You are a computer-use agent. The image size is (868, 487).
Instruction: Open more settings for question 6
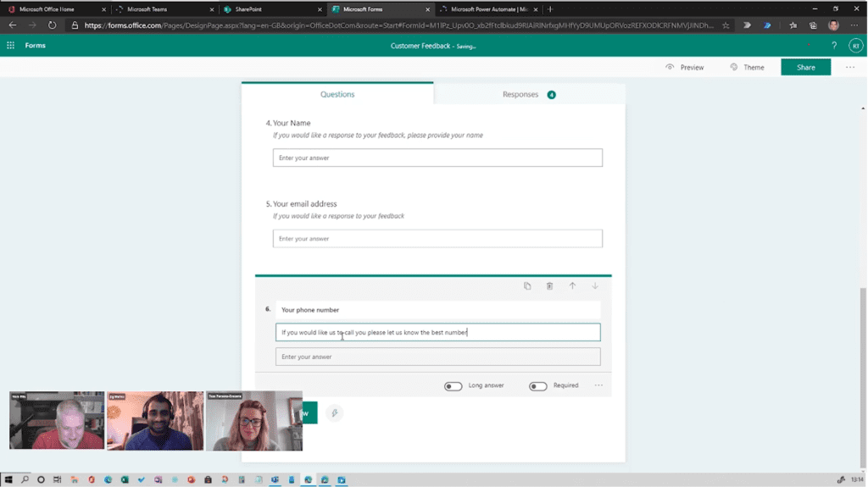pyautogui.click(x=598, y=385)
